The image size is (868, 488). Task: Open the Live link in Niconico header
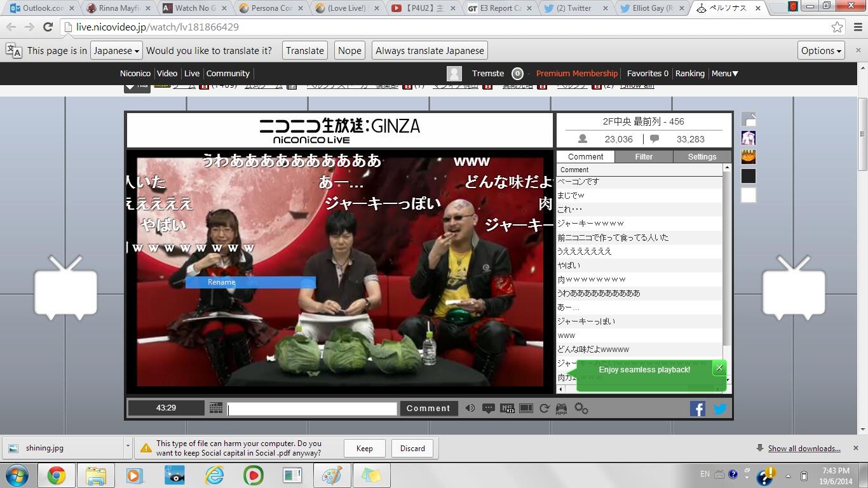coord(192,73)
